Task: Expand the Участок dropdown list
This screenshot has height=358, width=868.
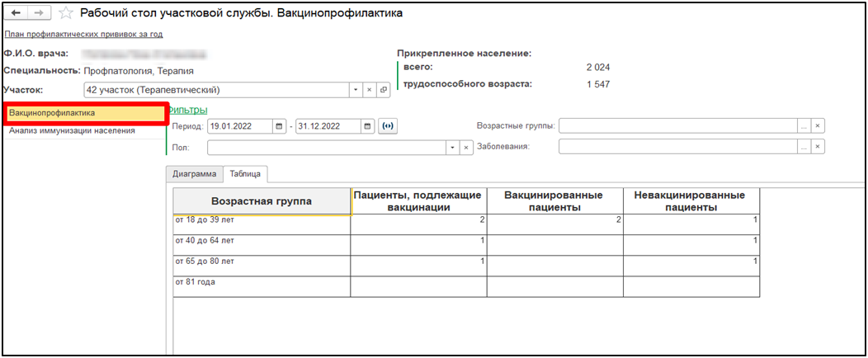Action: pyautogui.click(x=355, y=90)
